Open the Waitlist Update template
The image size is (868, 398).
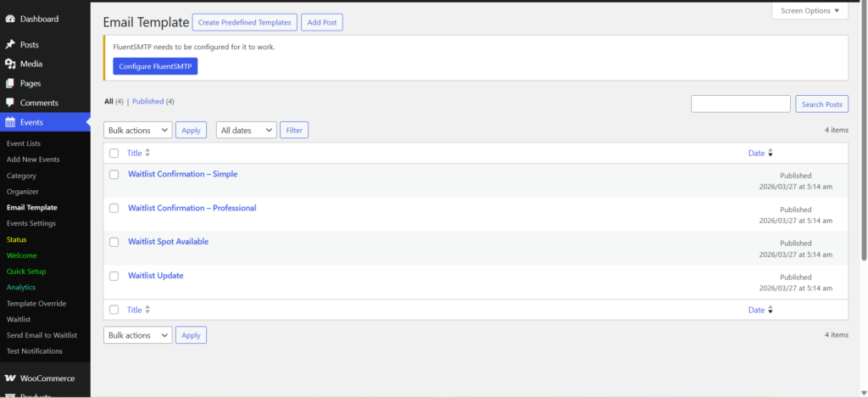pyautogui.click(x=156, y=276)
